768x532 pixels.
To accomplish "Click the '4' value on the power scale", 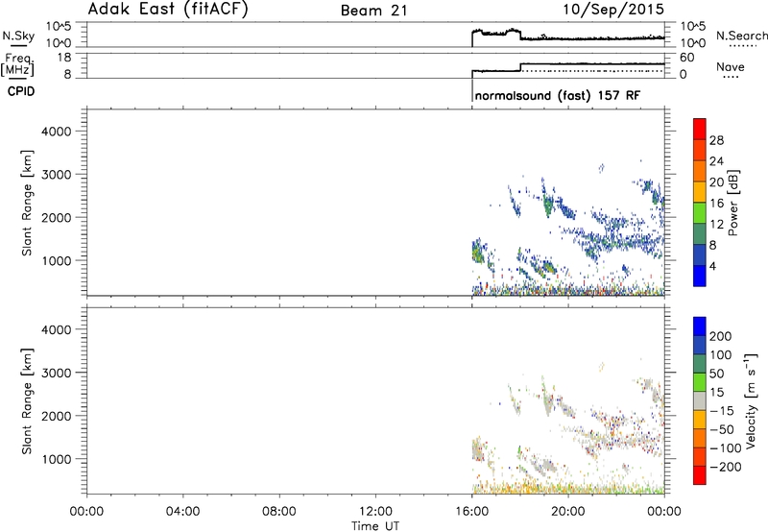I will coord(712,266).
